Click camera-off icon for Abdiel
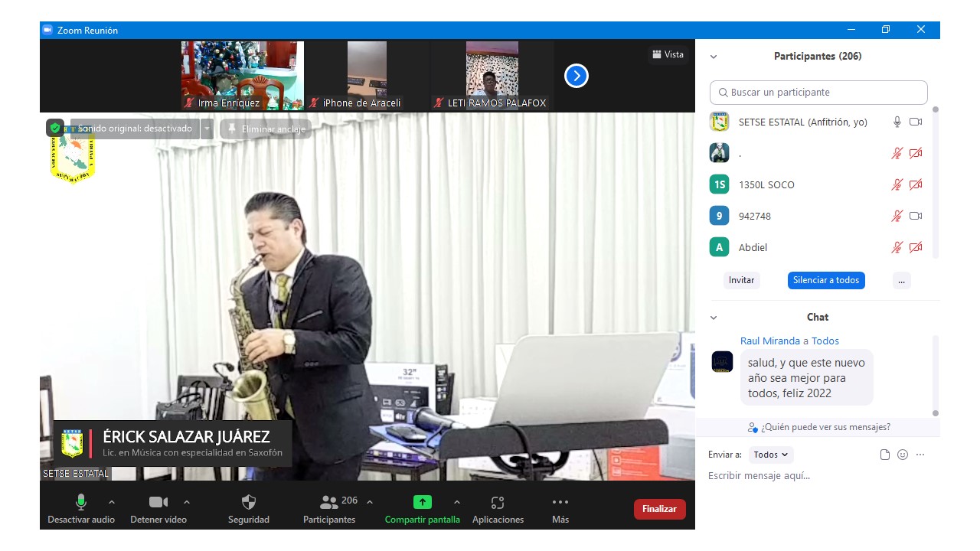 [x=916, y=247]
